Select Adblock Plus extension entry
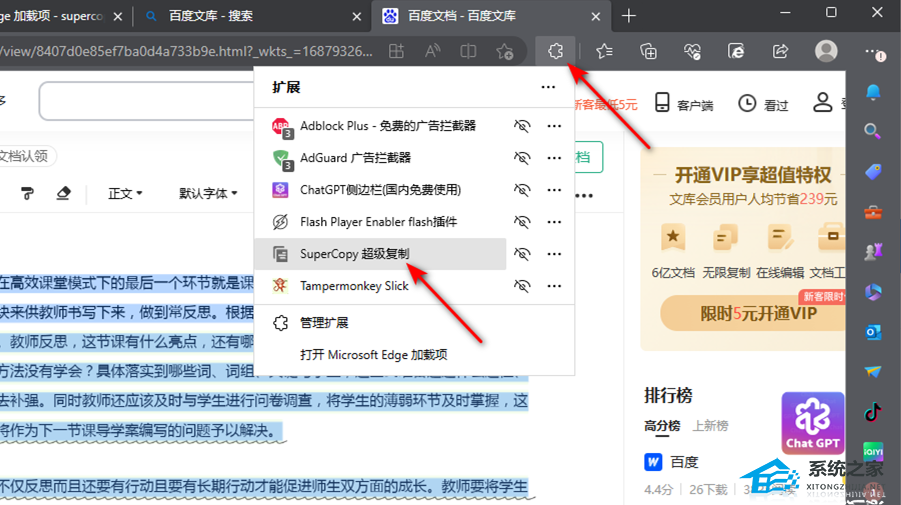The width and height of the screenshot is (901, 505). click(380, 126)
